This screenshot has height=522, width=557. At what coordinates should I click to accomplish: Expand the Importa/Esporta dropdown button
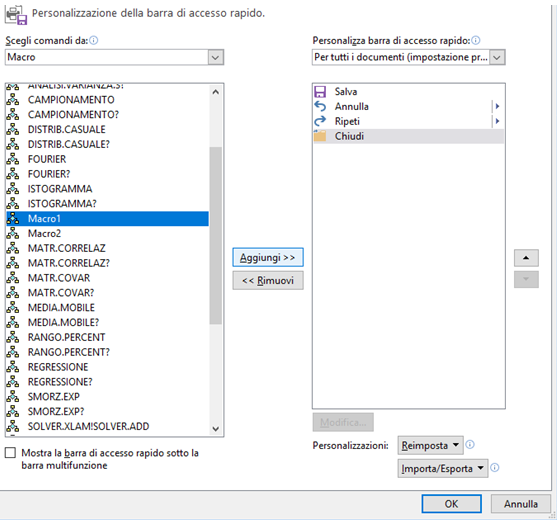click(443, 468)
